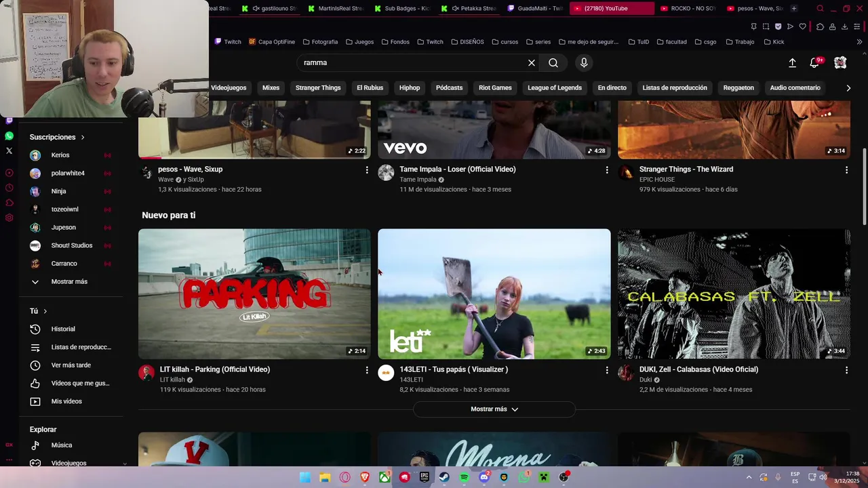Open Steam from the taskbar
This screenshot has height=488, width=868.
(444, 477)
